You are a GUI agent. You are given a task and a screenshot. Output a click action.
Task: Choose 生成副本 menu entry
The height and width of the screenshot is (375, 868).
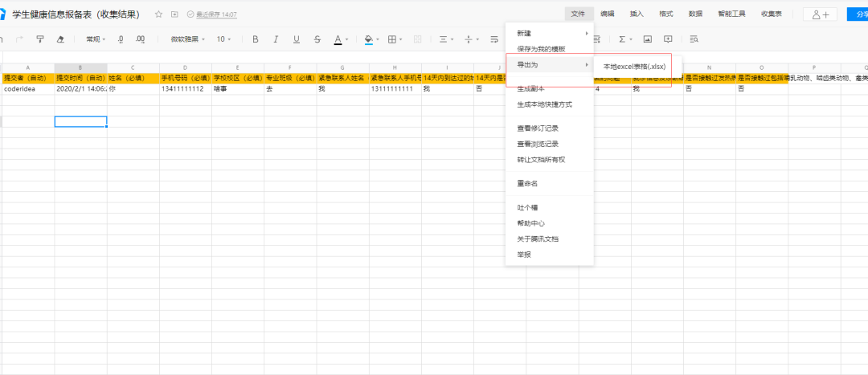(x=549, y=88)
